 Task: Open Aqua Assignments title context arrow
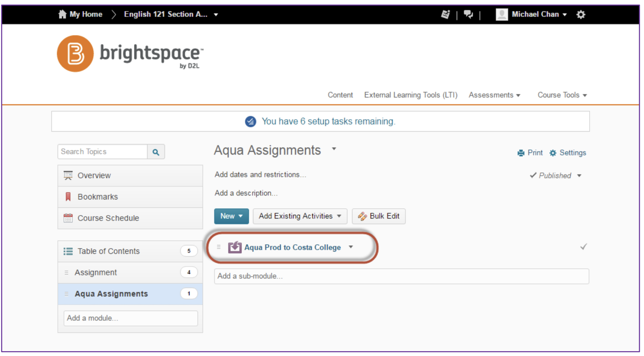pyautogui.click(x=334, y=149)
